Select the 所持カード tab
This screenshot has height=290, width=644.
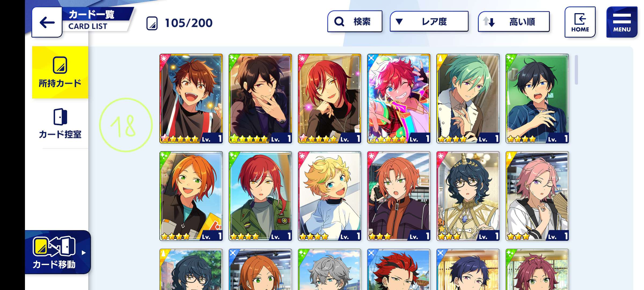click(60, 72)
